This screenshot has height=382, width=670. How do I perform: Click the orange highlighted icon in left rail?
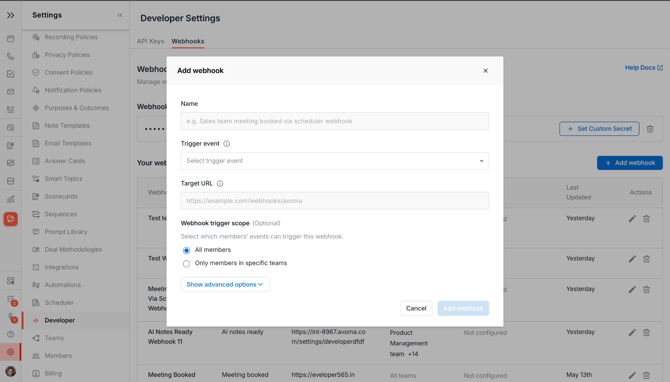tap(11, 219)
